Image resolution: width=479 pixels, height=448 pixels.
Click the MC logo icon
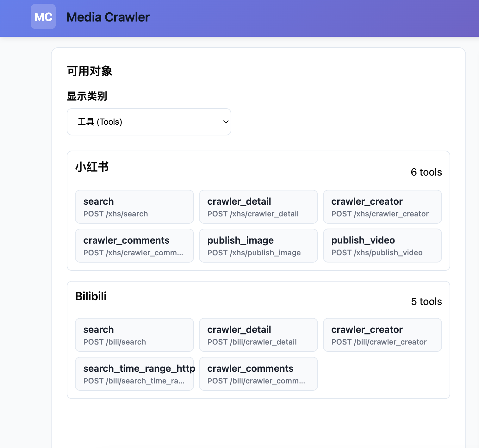[43, 16]
